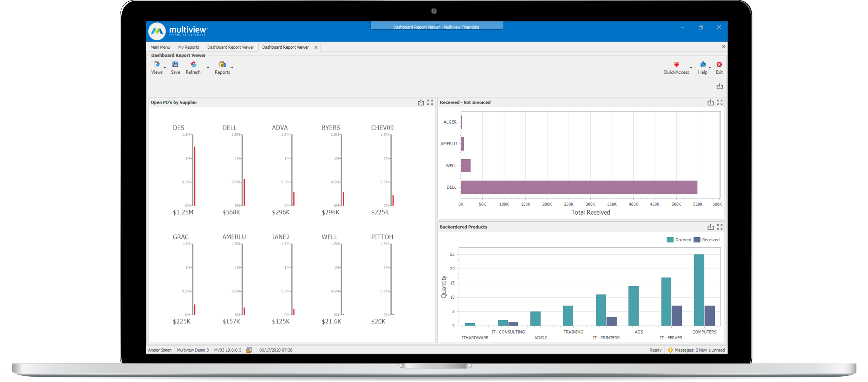Viewport: 868px width, 382px height.
Task: Switch to the Main Menu tab
Action: click(160, 47)
